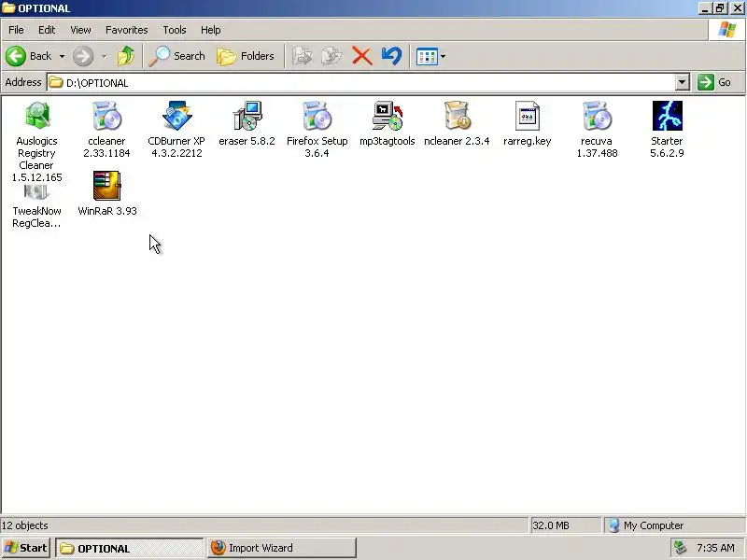Open the Start menu
Viewport: 747px width, 560px height.
point(26,548)
